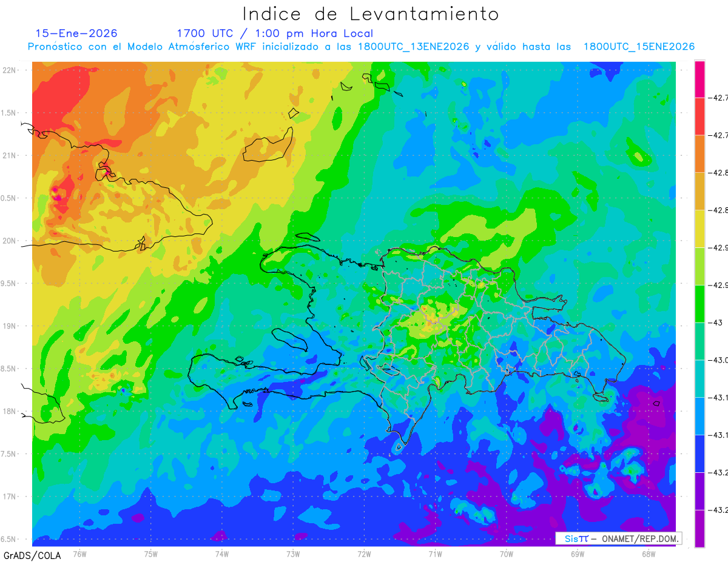Viewport: 728px width, 562px height.
Task: Pick the orange swatch on the color bar
Action: click(699, 153)
